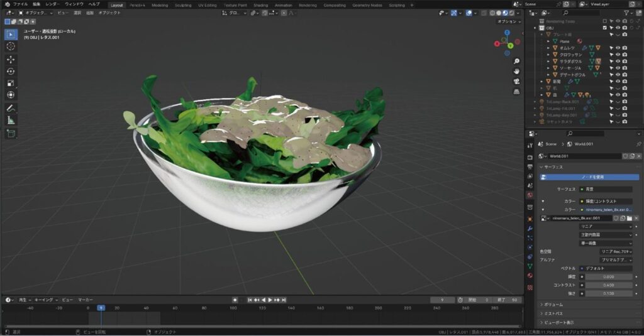
Task: Toggle visibility eye for デザートボウル
Action: coord(618,75)
